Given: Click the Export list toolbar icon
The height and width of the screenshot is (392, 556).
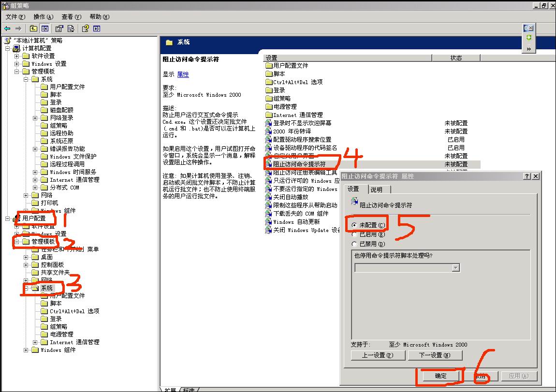Looking at the screenshot, I should pos(71,29).
